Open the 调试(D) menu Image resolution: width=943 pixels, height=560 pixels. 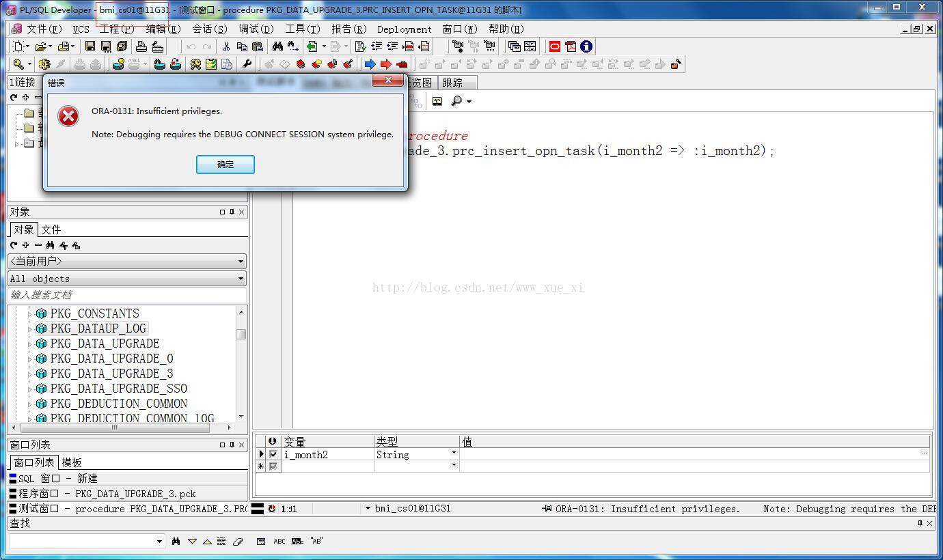[x=256, y=29]
